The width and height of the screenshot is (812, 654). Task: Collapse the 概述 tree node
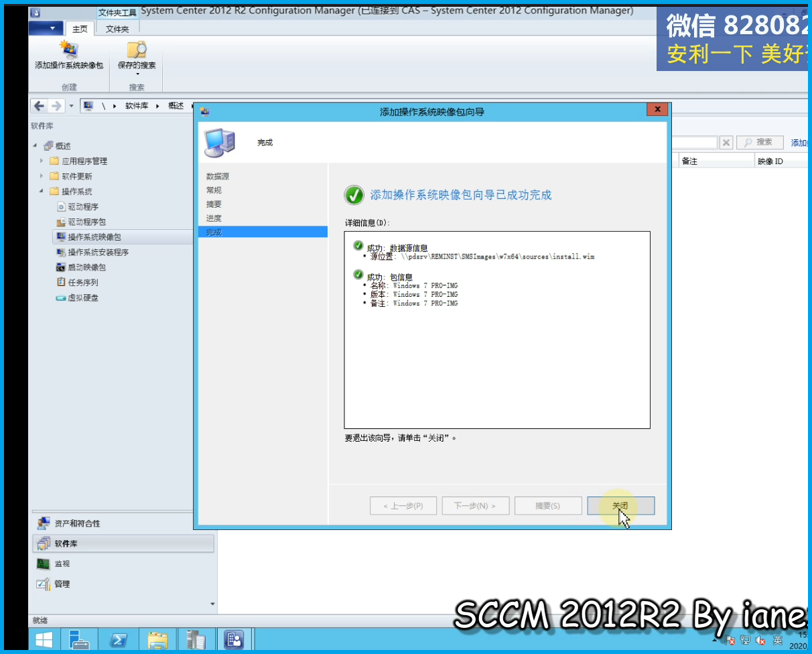(x=35, y=146)
